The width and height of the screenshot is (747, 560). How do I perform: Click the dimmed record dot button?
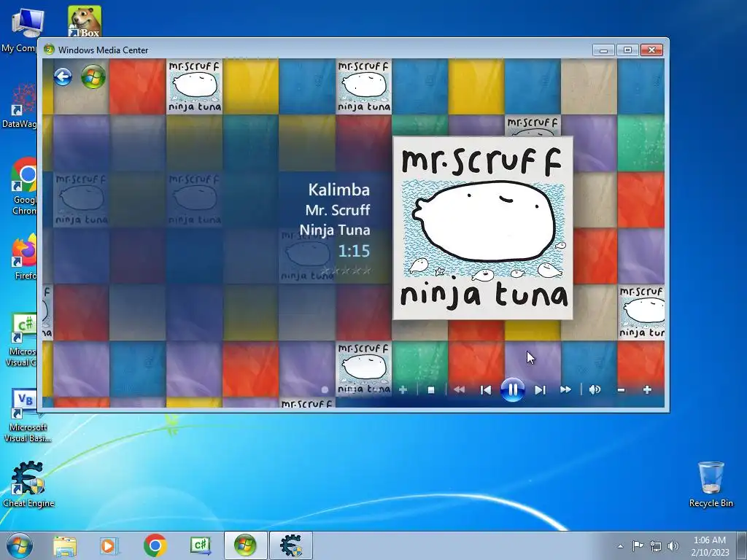[x=325, y=390]
